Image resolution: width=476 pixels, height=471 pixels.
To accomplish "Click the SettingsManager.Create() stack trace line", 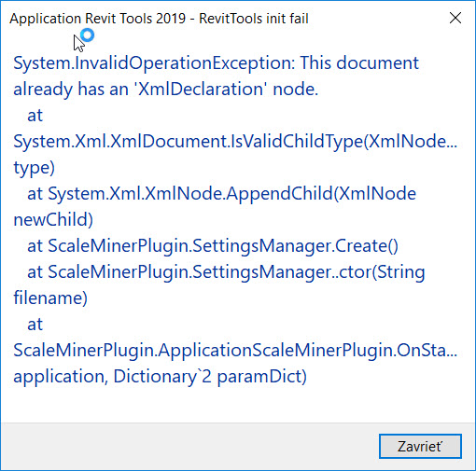I will click(213, 246).
